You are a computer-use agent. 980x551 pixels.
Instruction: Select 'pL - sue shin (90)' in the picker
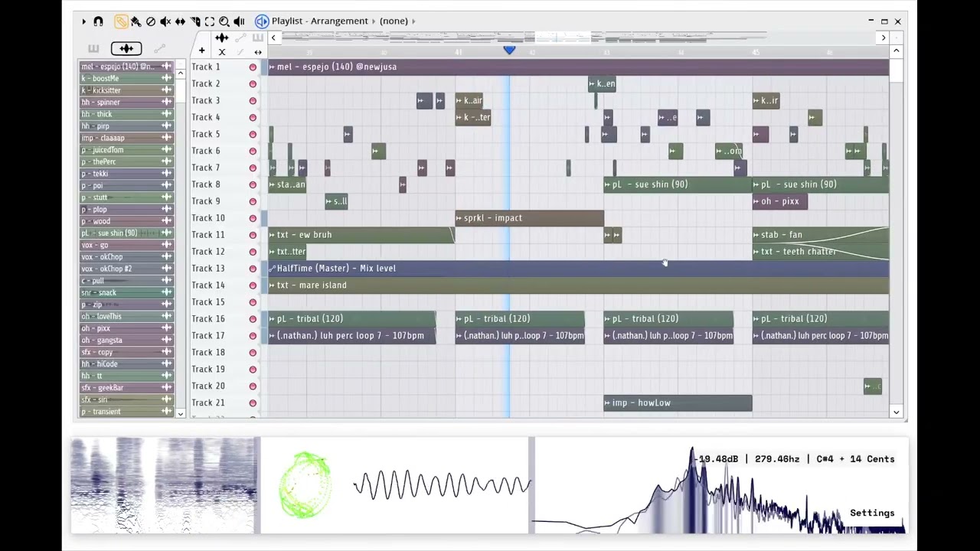click(x=126, y=233)
